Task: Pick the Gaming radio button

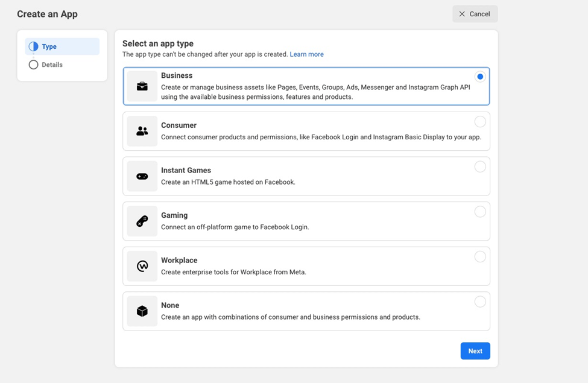Action: [x=480, y=212]
